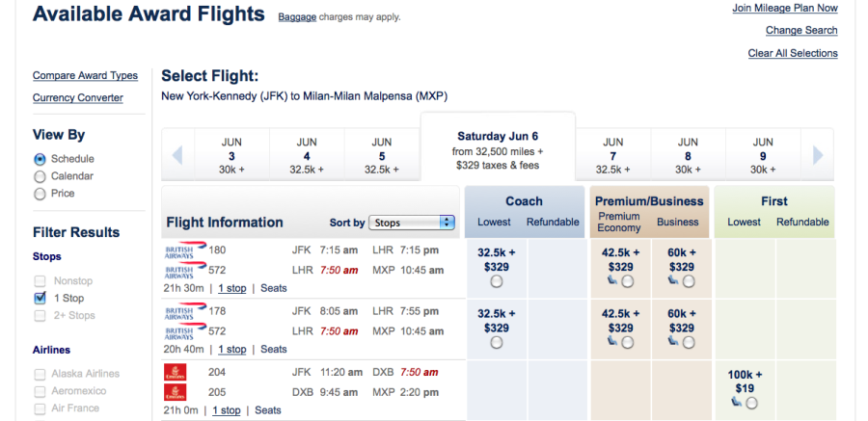The height and width of the screenshot is (421, 868).
Task: Enable the Alaska Airlines filter checkbox
Action: pos(40,374)
